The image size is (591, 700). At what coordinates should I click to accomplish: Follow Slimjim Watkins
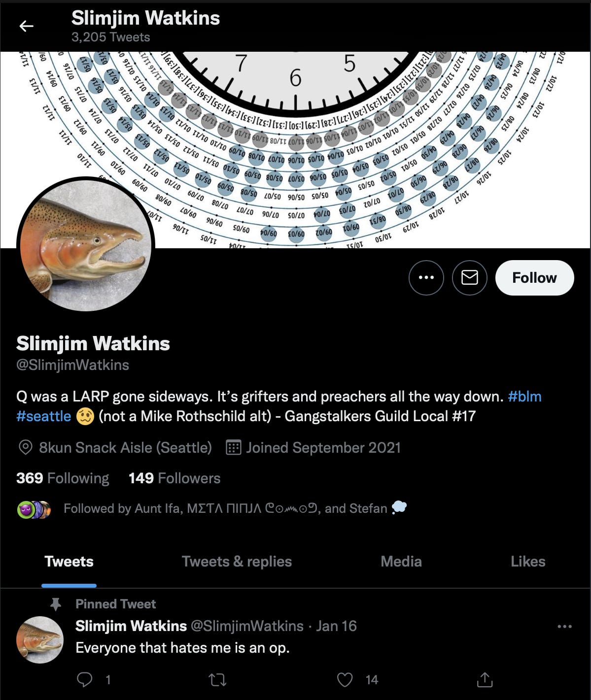pos(534,278)
